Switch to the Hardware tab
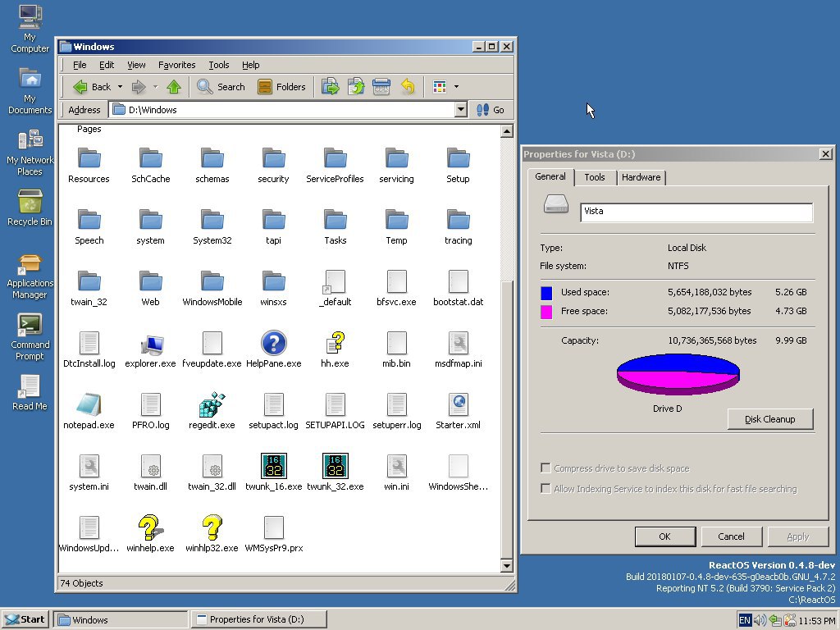The image size is (840, 630). (x=641, y=177)
